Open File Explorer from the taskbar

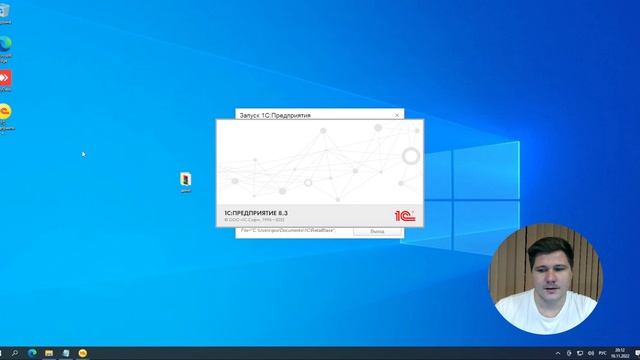pyautogui.click(x=49, y=353)
